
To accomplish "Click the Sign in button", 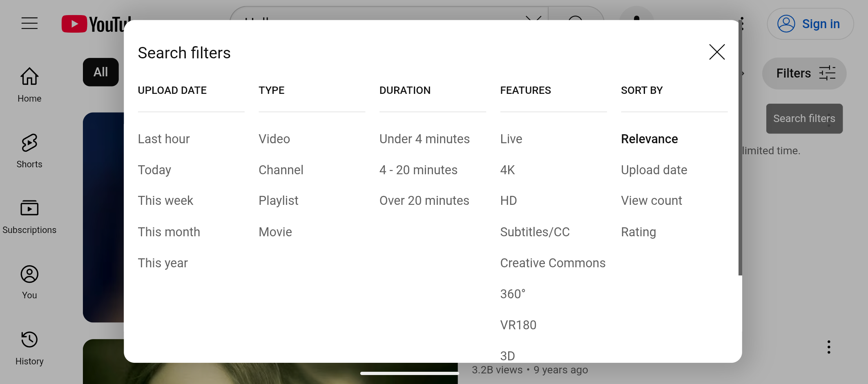I will tap(810, 24).
